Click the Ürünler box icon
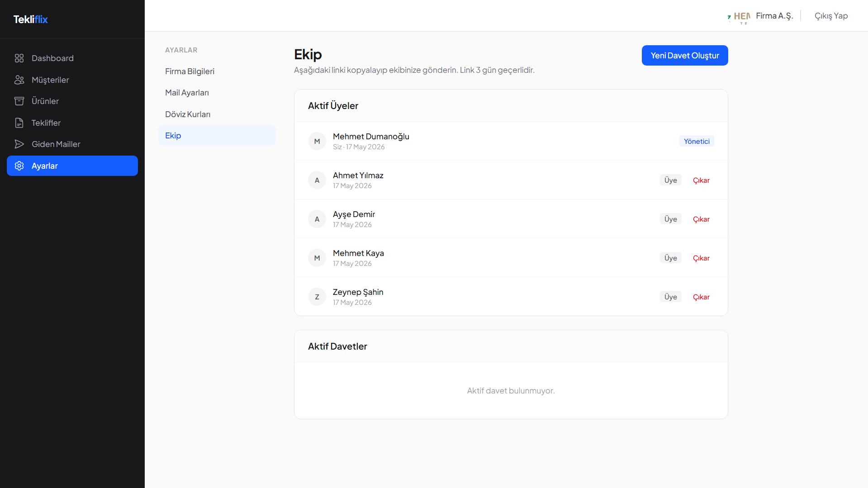Screen dimensions: 868x488 pos(19,101)
